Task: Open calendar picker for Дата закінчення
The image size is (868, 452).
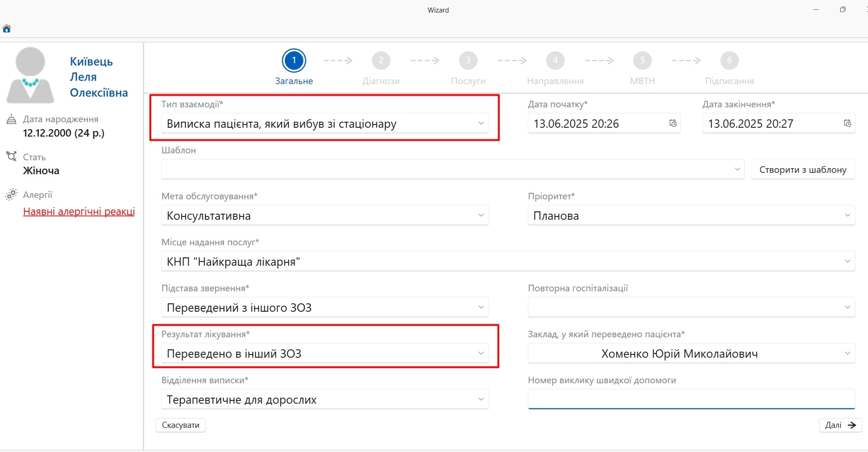Action: (847, 124)
